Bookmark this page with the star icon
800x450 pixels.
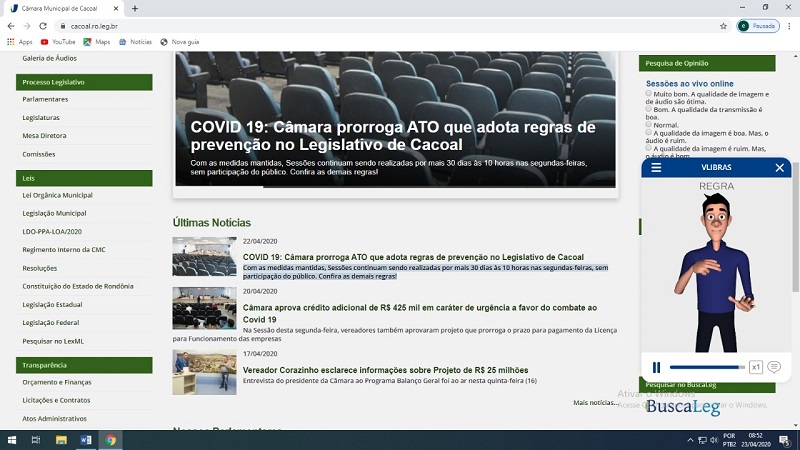pyautogui.click(x=723, y=26)
